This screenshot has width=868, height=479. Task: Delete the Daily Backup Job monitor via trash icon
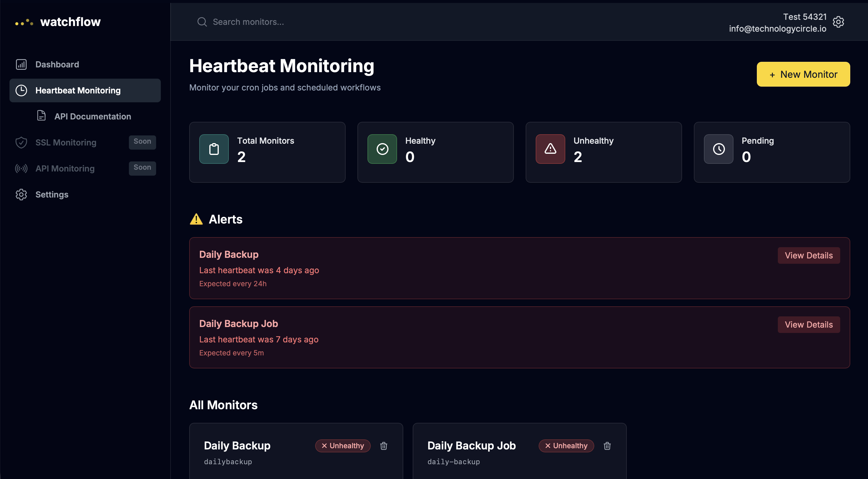click(x=607, y=446)
